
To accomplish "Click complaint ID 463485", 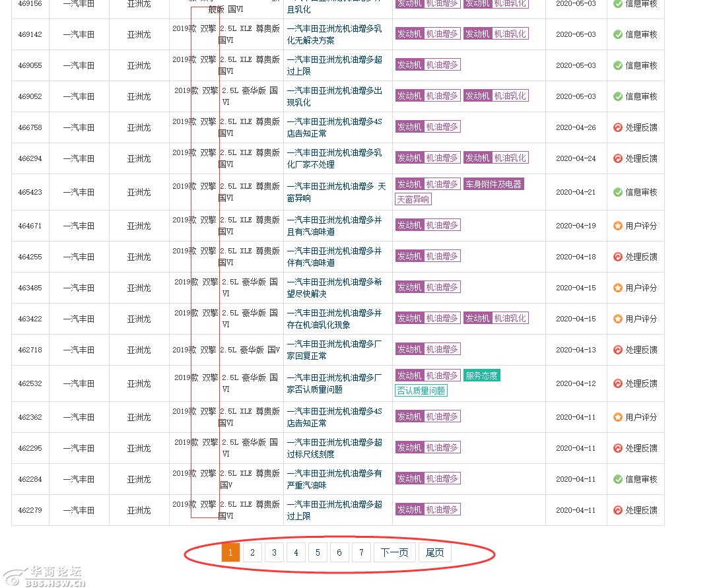I will pyautogui.click(x=30, y=288).
